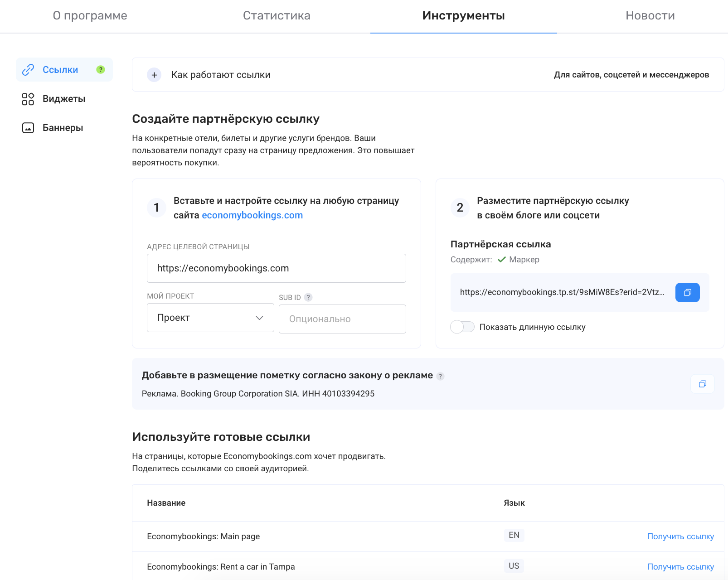Switch to the Новости tab

pos(650,16)
